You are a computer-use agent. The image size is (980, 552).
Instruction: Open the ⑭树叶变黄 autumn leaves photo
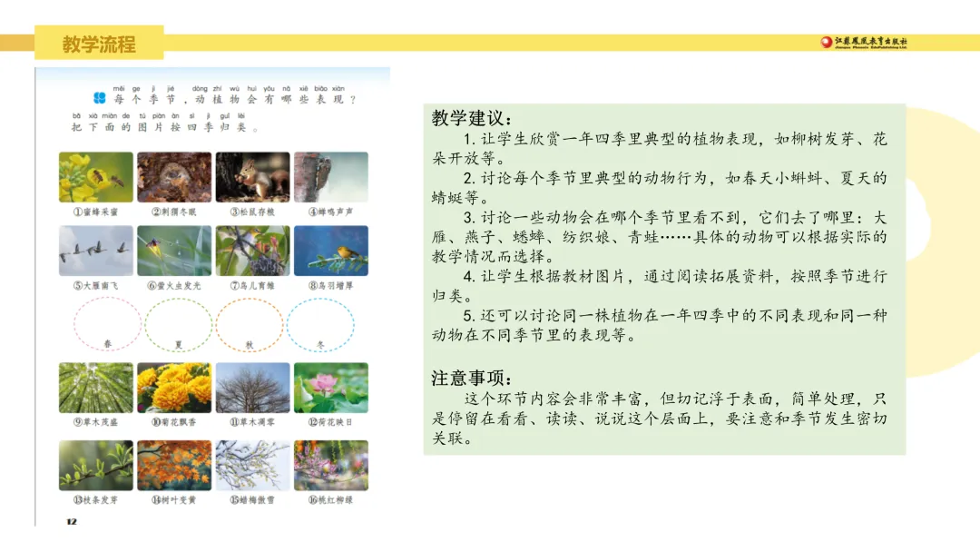174,465
